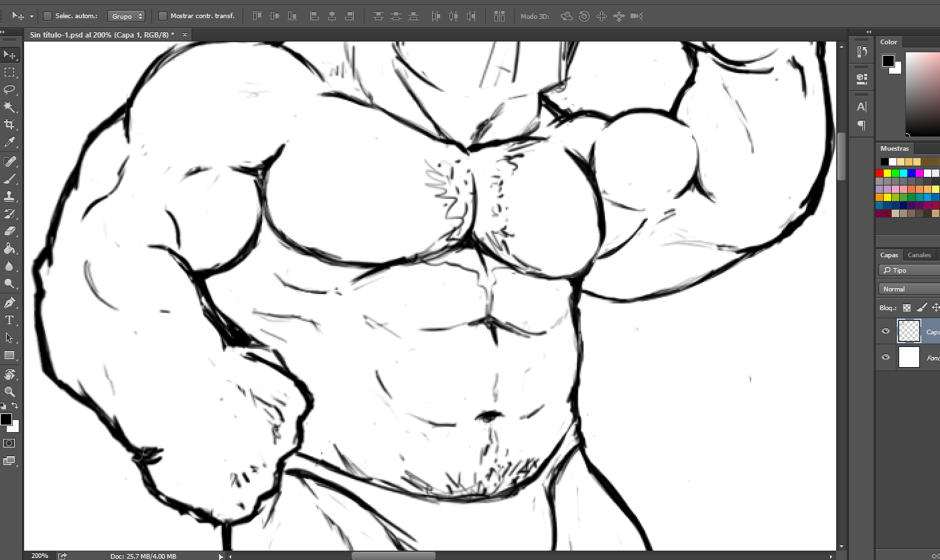
Task: Pick the red swatch in Muestras
Action: (x=880, y=173)
